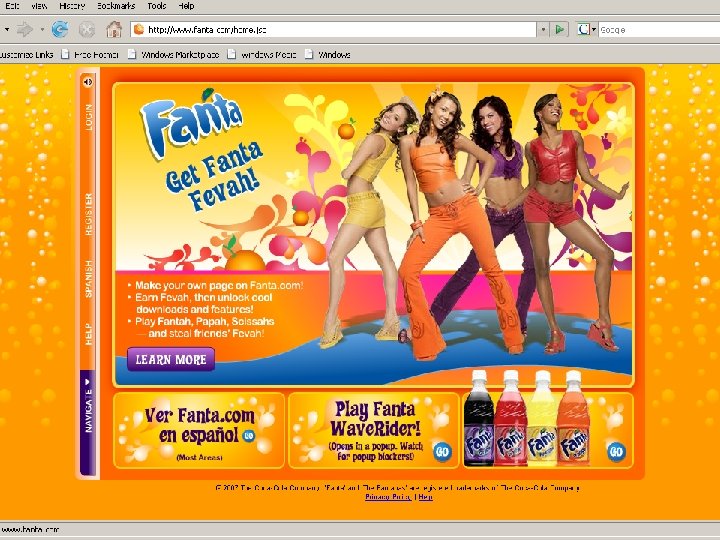Click the SPANISH sidebar link
The height and width of the screenshot is (540, 720).
pyautogui.click(x=88, y=279)
